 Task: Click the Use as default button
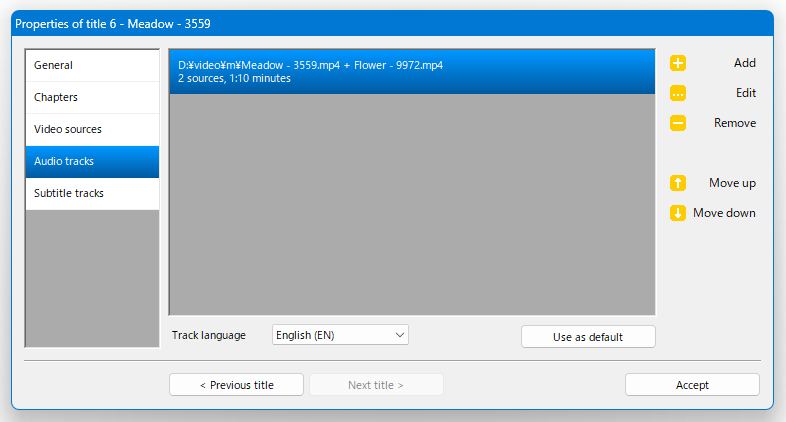coord(588,337)
